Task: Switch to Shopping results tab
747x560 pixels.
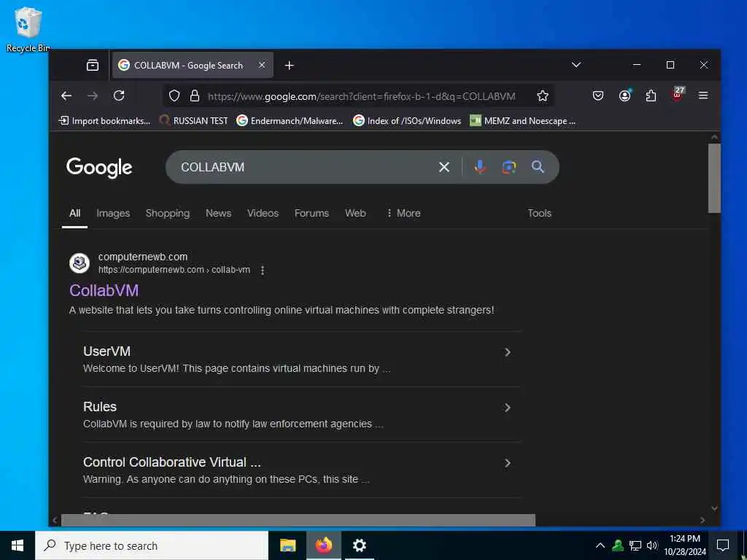Action: click(x=168, y=214)
